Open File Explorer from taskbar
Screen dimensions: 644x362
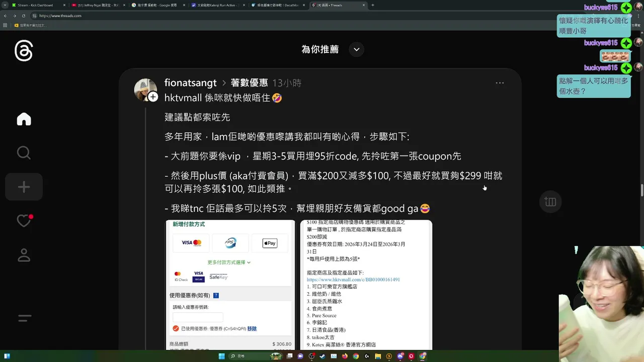pyautogui.click(x=378, y=356)
